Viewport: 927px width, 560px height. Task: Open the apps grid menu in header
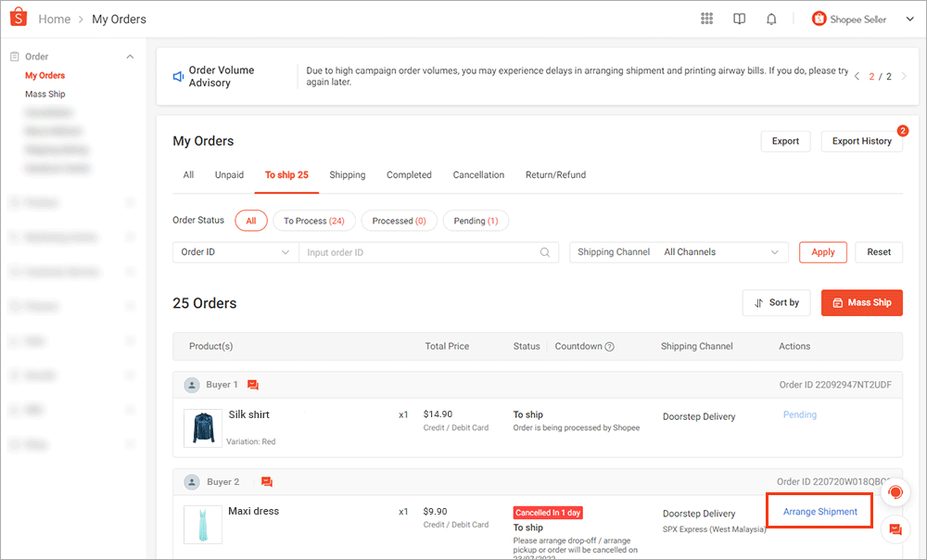coord(706,19)
